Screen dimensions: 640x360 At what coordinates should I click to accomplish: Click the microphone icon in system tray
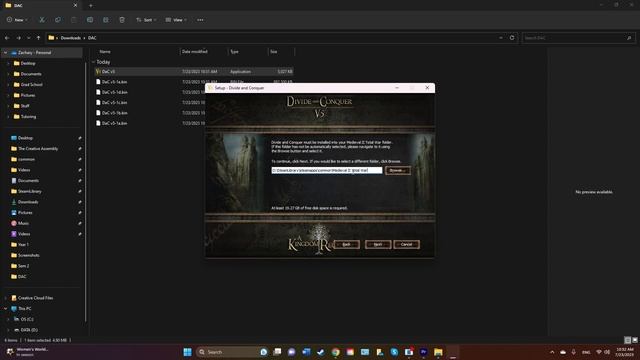pos(573,352)
